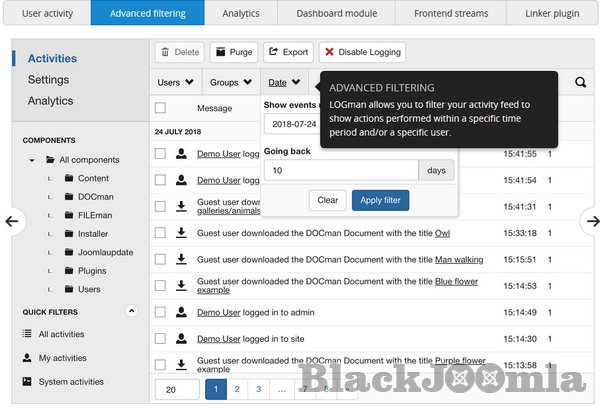Collapse the Quick Filters section
This screenshot has width=600, height=408.
tap(131, 312)
